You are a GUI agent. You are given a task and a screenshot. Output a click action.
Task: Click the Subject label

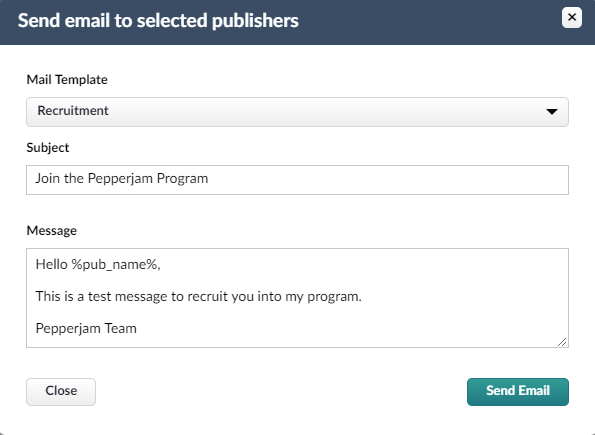coord(48,148)
